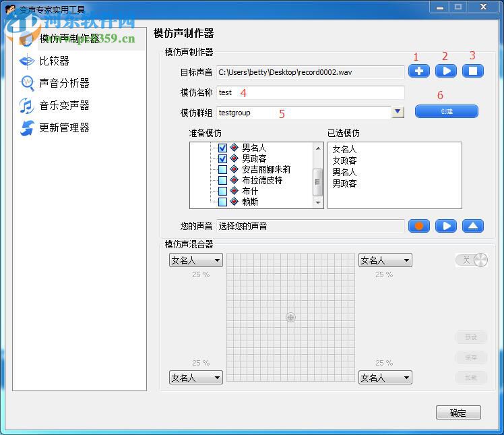Click the 准备模仿 list scroll up arrow
Image resolution: width=504 pixels, height=435 pixels.
(318, 148)
